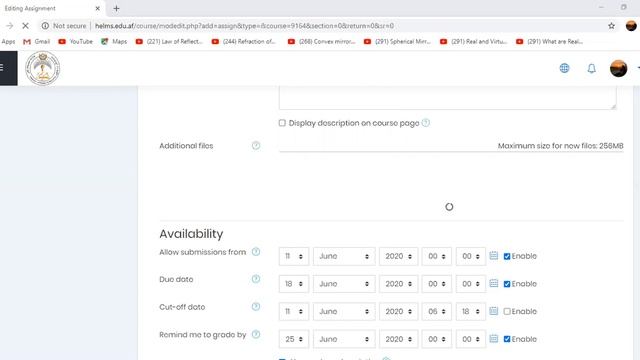Open the year dropdown for Allow submissions from
The width and height of the screenshot is (640, 360).
pos(398,256)
